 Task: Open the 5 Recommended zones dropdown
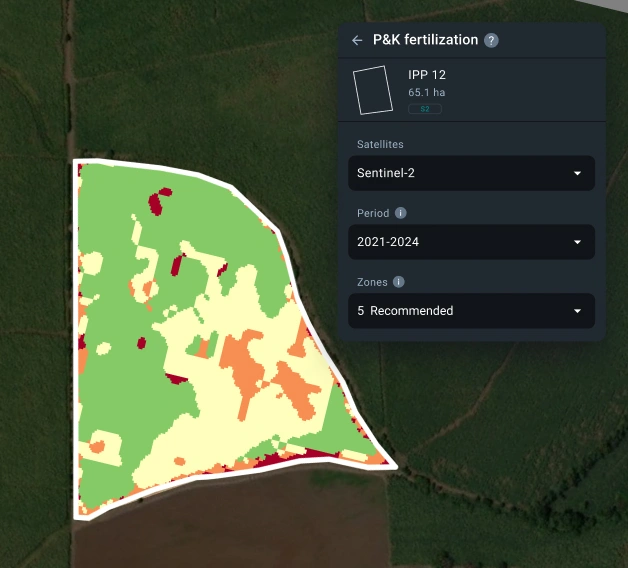pyautogui.click(x=471, y=311)
